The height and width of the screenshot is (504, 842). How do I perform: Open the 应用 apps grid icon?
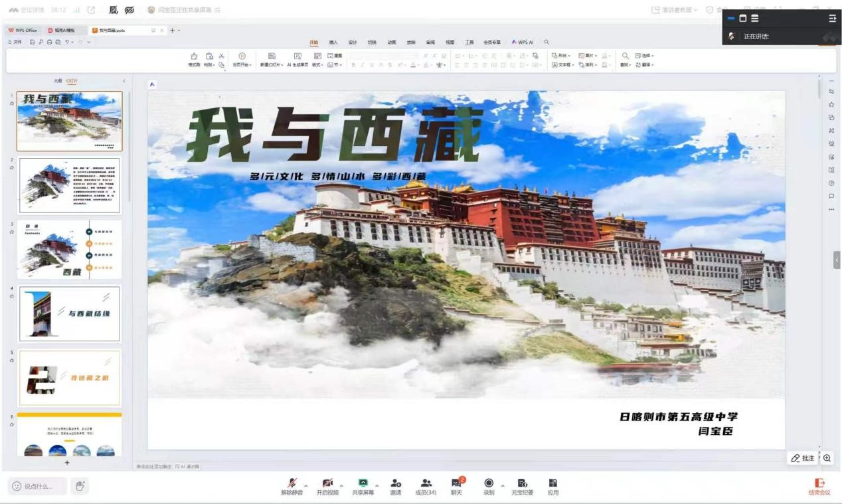coord(552,487)
